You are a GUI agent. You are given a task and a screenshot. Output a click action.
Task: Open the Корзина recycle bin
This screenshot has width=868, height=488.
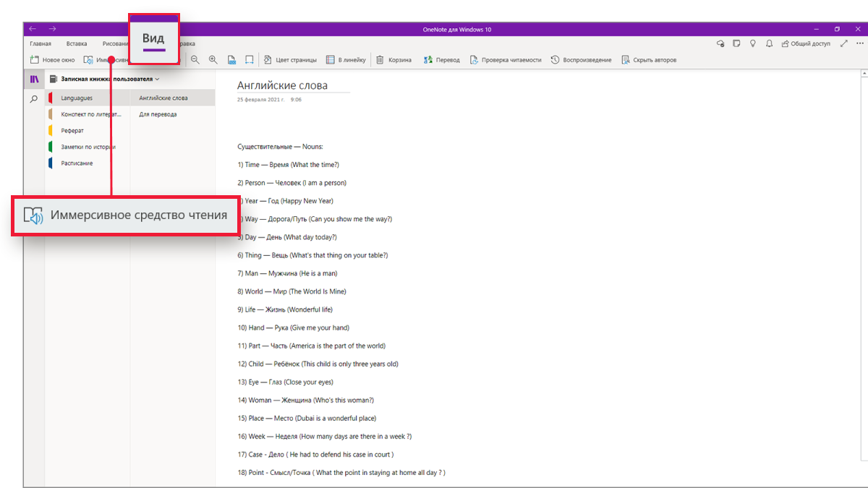394,60
